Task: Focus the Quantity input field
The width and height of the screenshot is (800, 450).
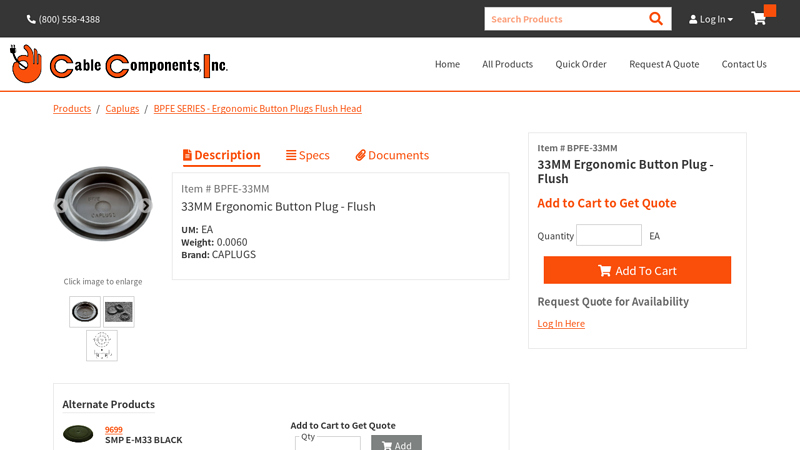Action: (608, 236)
